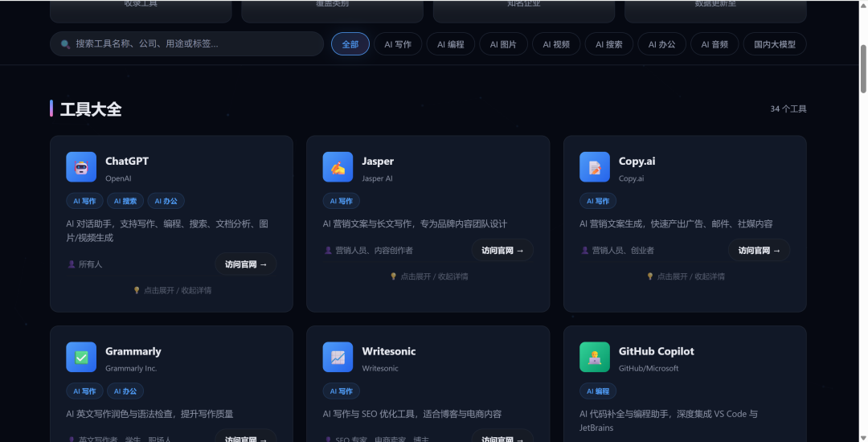868x442 pixels.
Task: Filter tools by 国内大模型
Action: [x=775, y=44]
